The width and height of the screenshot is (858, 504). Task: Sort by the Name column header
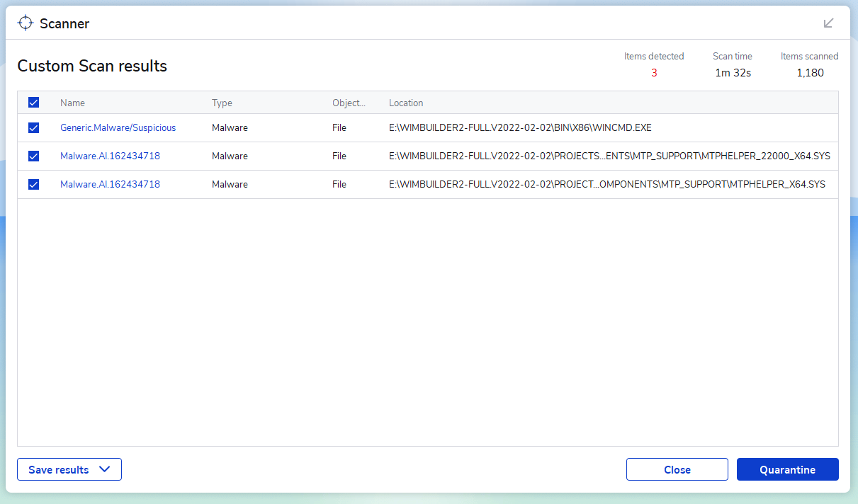pyautogui.click(x=72, y=103)
